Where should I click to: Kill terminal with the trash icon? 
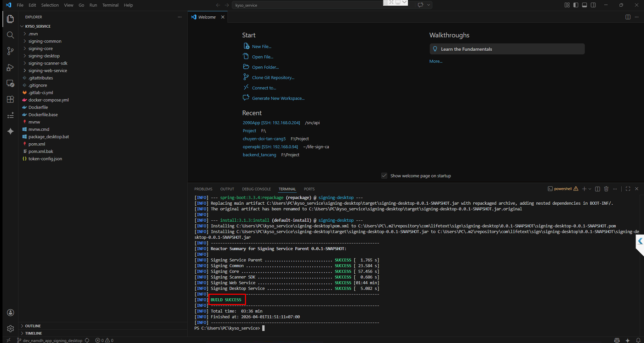coord(606,189)
